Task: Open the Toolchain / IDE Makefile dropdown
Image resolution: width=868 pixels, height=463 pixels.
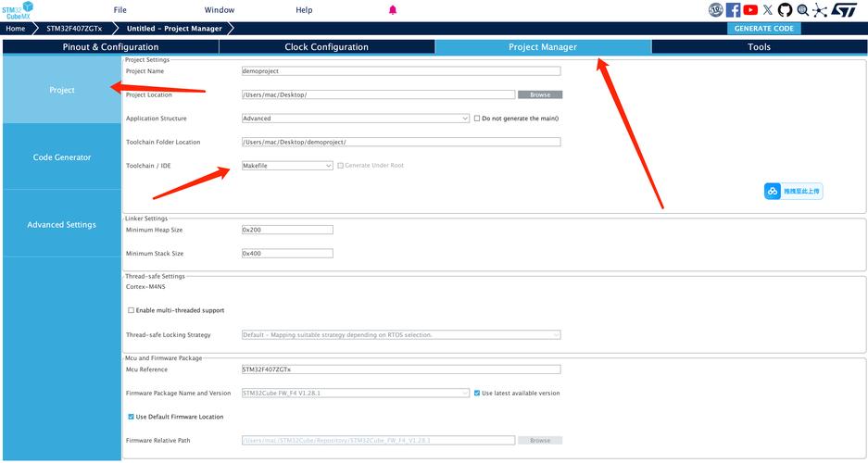Action: click(x=287, y=166)
